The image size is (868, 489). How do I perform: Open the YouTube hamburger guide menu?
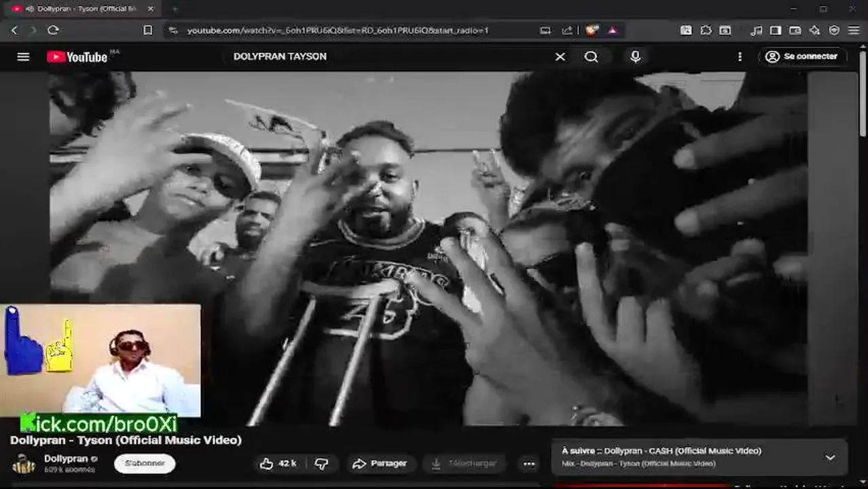[x=23, y=57]
